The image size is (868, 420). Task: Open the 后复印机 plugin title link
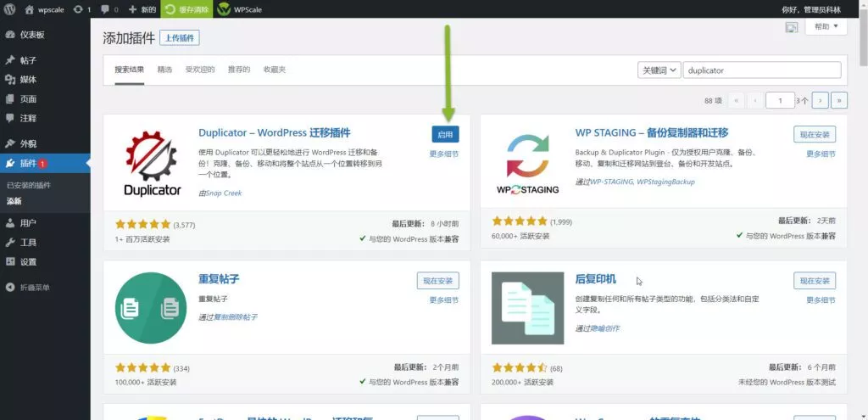tap(596, 278)
